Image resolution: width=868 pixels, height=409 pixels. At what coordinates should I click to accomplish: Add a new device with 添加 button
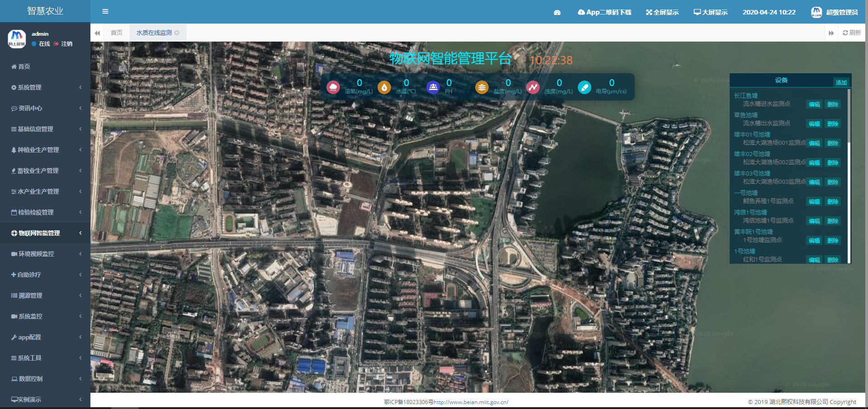pos(841,82)
